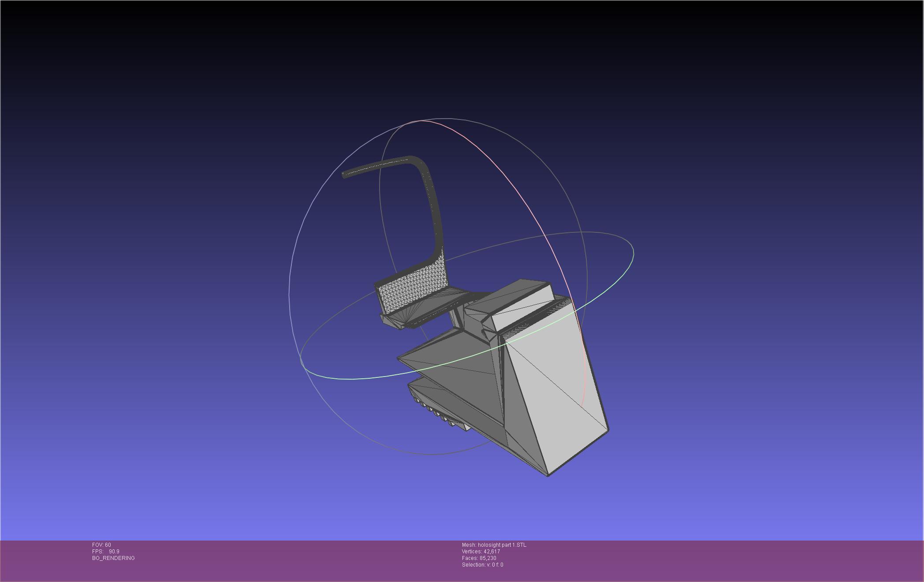924x582 pixels.
Task: Click the Selection: v: 0 f: 0 text
Action: pyautogui.click(x=482, y=565)
